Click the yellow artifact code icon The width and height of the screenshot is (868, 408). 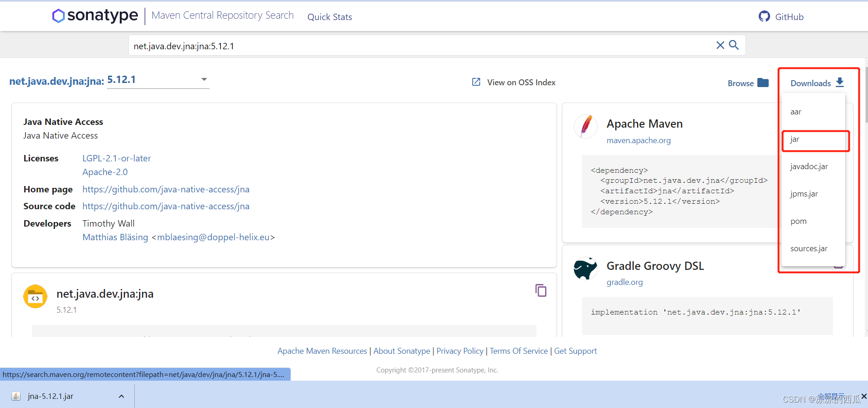(36, 297)
